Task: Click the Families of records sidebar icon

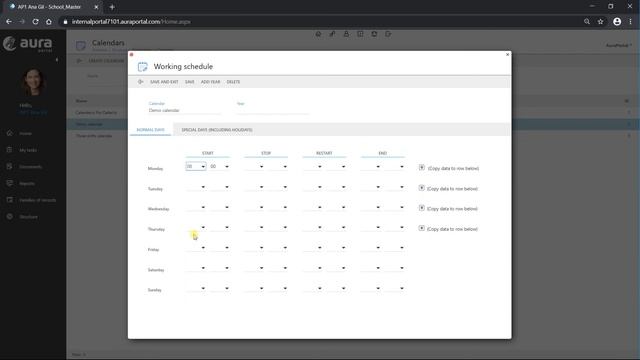Action: tap(10, 200)
